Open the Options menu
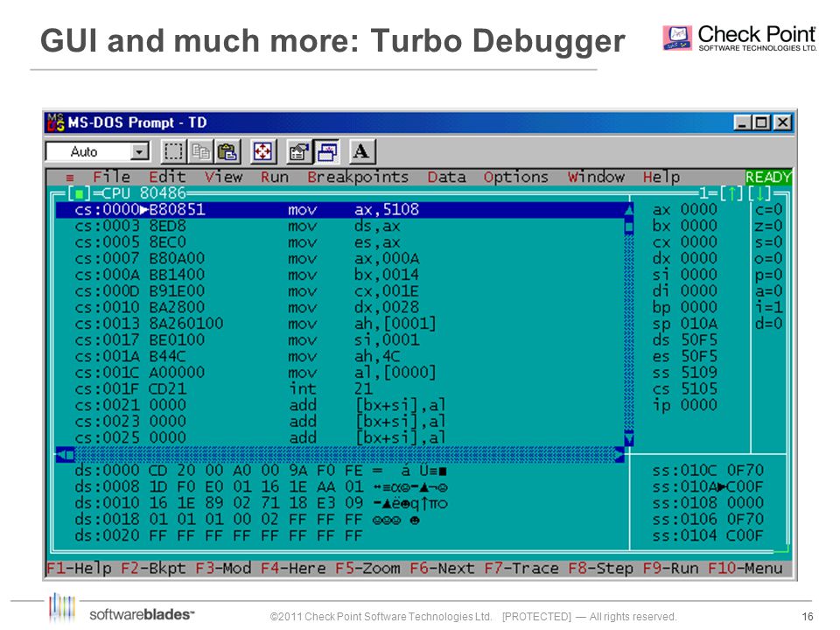The image size is (840, 630). [x=516, y=177]
